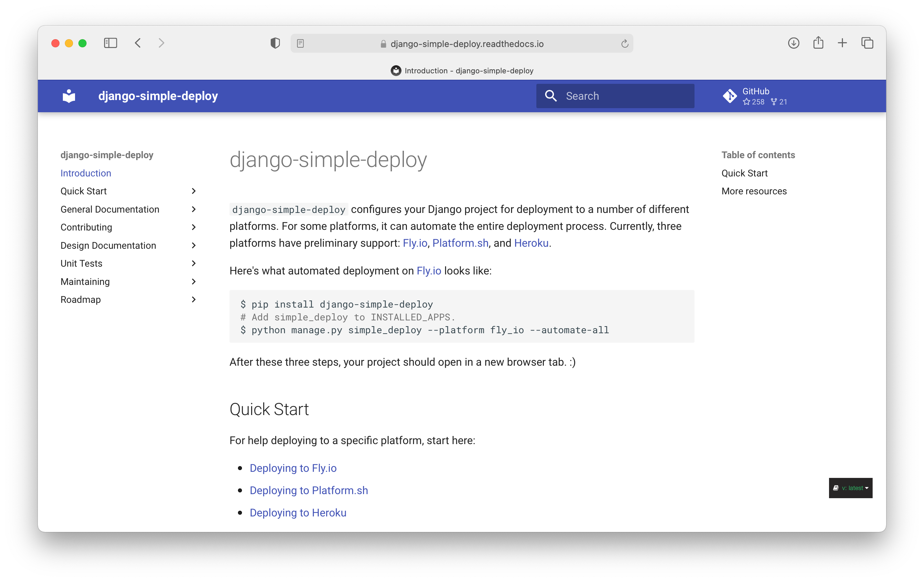Jump to Quick Start in table of contents

(x=744, y=173)
